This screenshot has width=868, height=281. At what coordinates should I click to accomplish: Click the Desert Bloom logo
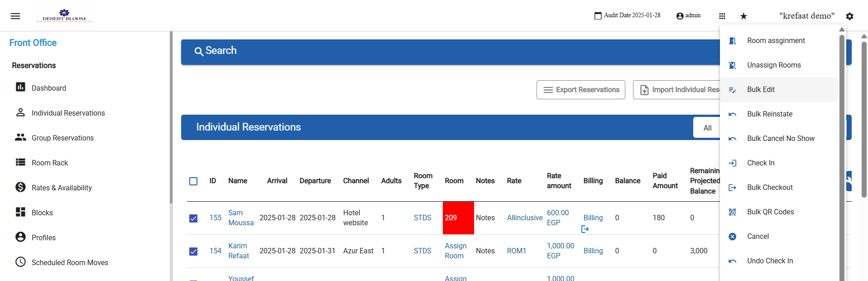click(x=64, y=15)
